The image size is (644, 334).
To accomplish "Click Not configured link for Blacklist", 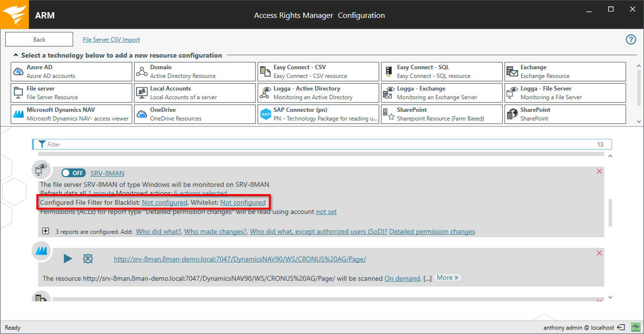I will click(164, 202).
